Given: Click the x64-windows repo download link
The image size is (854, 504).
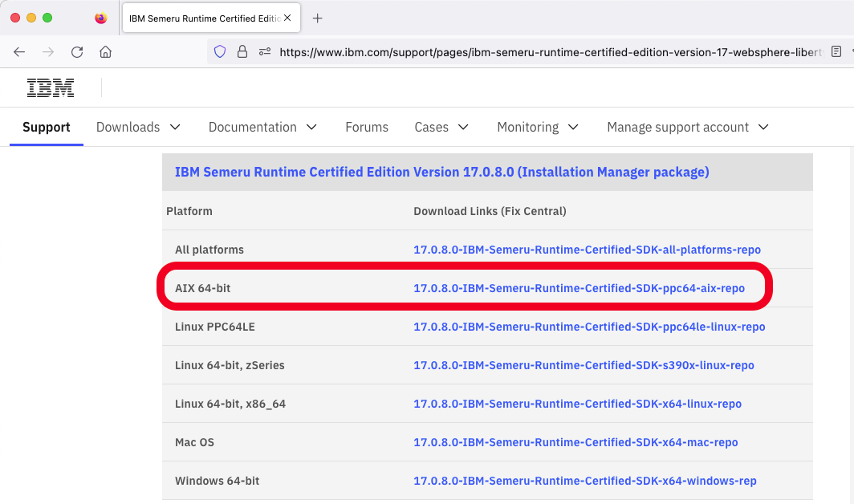Looking at the screenshot, I should pyautogui.click(x=584, y=481).
